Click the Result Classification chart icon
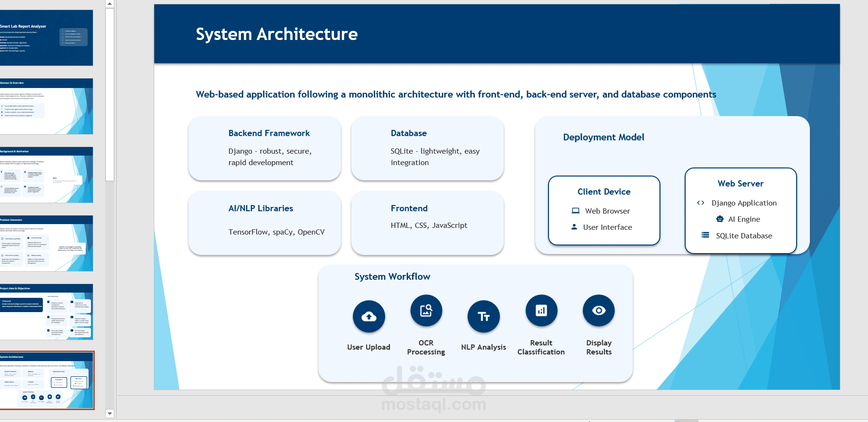868x422 pixels. pos(541,311)
